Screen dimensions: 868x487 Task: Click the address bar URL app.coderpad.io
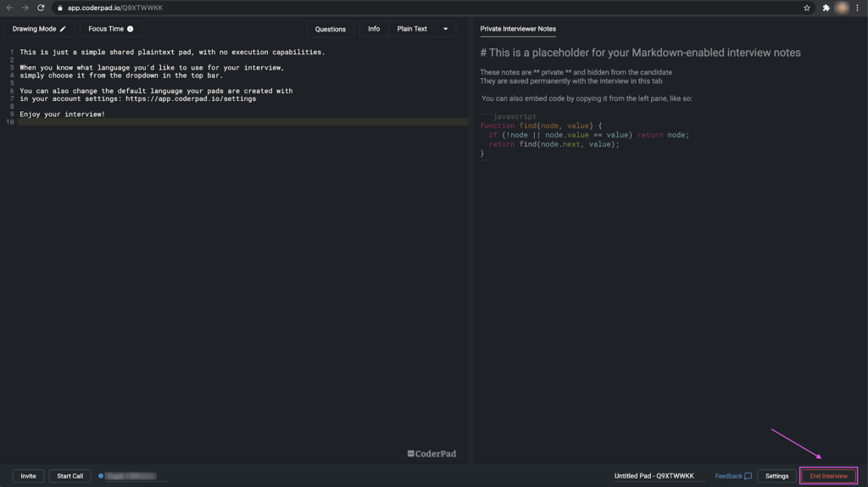[114, 8]
